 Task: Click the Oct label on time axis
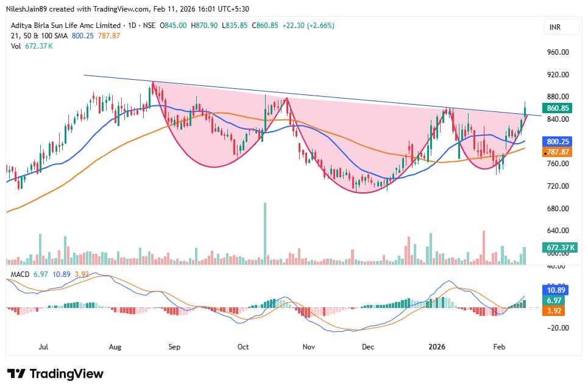click(x=243, y=347)
